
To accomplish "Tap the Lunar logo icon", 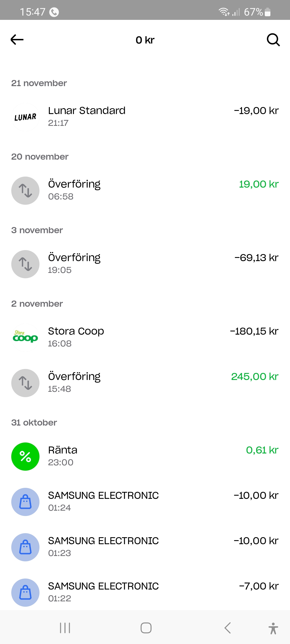I will (x=26, y=117).
